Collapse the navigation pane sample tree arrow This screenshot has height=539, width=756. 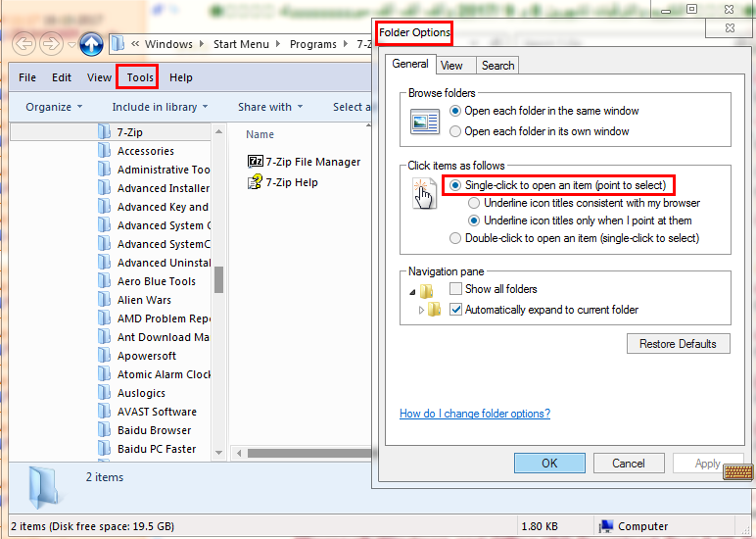[x=412, y=292]
